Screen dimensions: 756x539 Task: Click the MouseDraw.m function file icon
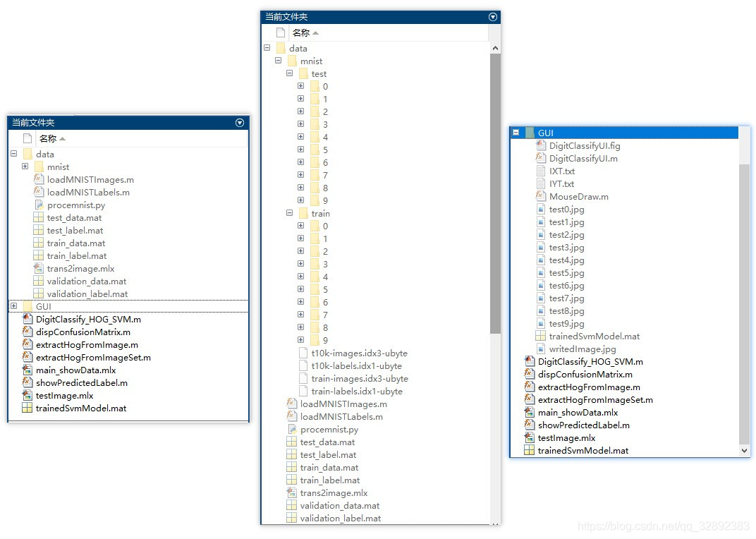point(541,196)
